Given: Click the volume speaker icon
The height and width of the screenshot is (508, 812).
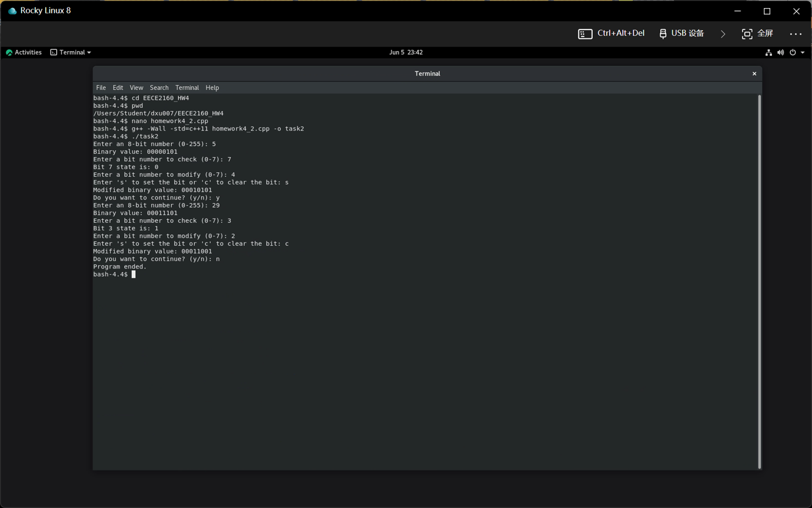Looking at the screenshot, I should pyautogui.click(x=781, y=52).
